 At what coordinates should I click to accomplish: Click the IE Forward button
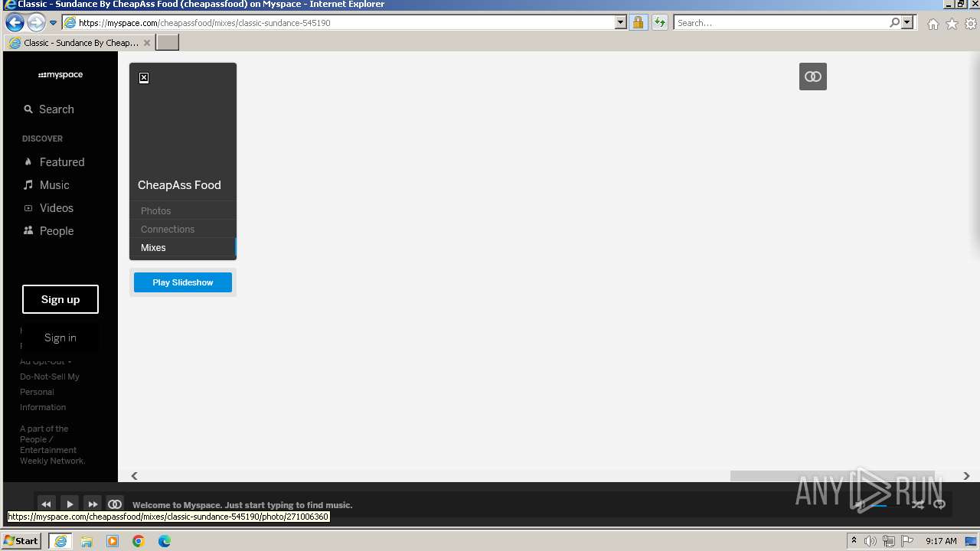(36, 22)
